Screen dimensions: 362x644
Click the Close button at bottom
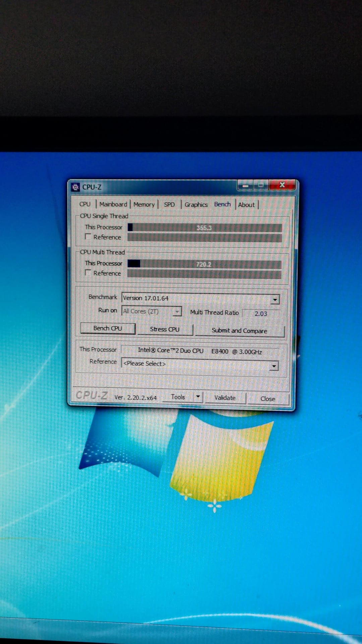pos(268,399)
